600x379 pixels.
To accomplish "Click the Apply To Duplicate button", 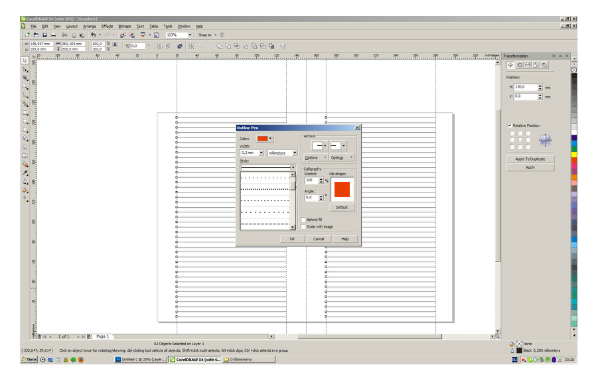I will point(530,159).
